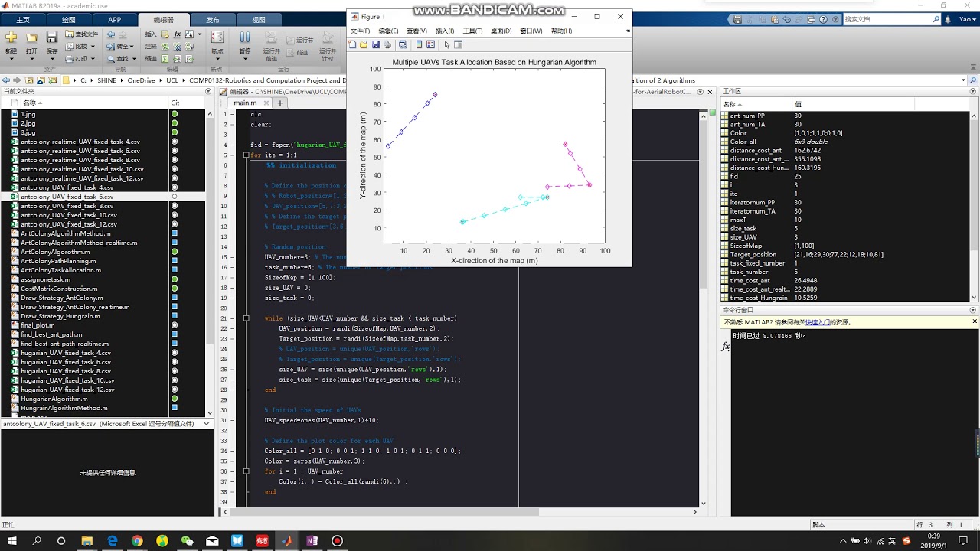
Task: Click the Open (打开) folder icon
Action: (x=31, y=37)
